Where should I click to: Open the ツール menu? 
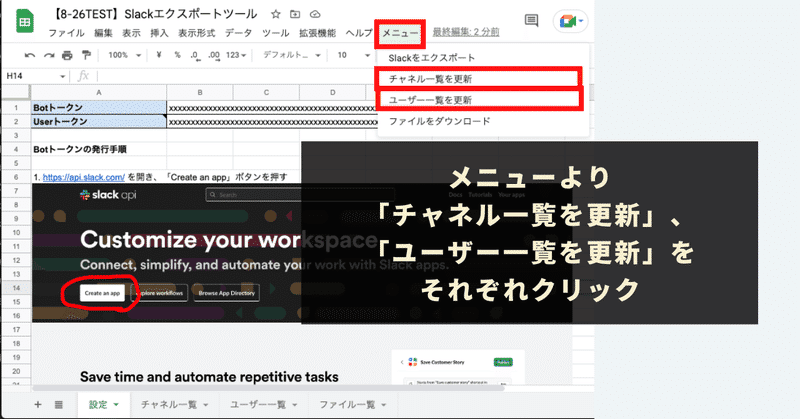point(276,33)
